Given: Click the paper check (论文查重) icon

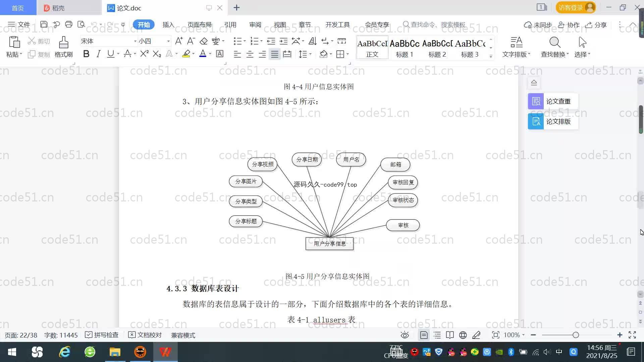Looking at the screenshot, I should click(x=536, y=101).
